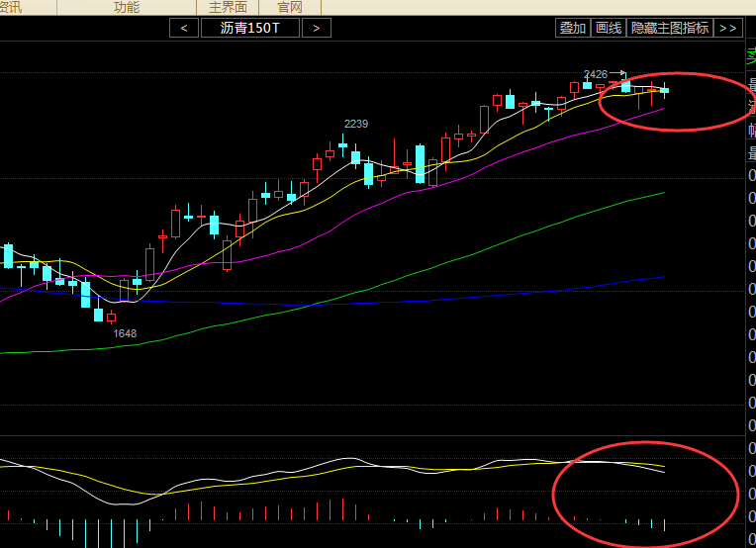Click the right end of the green moving average line

click(x=663, y=194)
